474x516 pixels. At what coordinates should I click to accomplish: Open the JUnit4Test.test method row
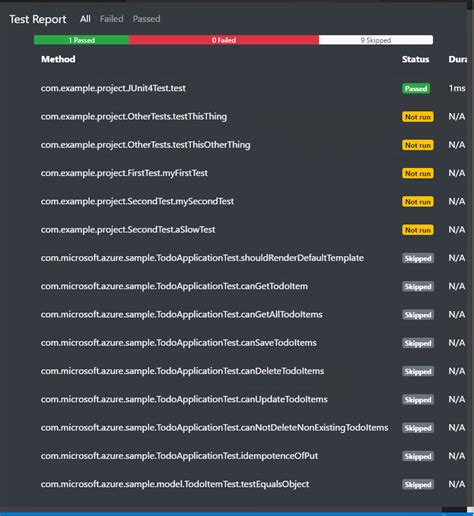[x=113, y=88]
